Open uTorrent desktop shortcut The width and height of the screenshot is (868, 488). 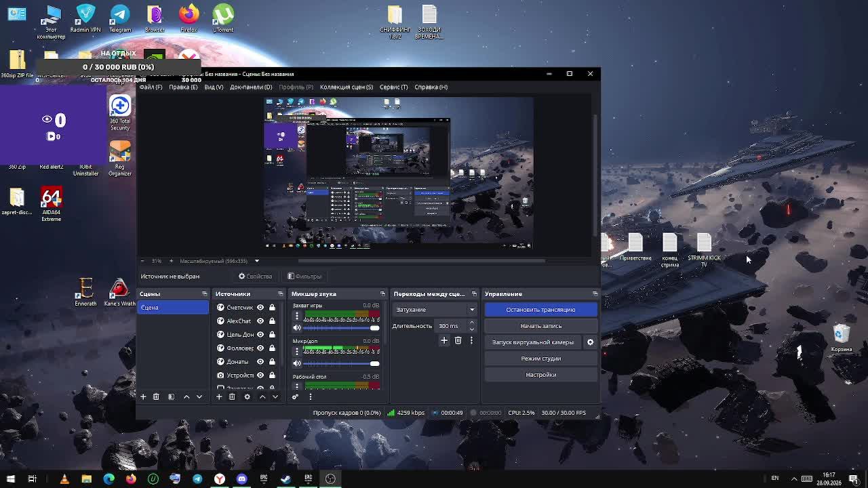[223, 18]
